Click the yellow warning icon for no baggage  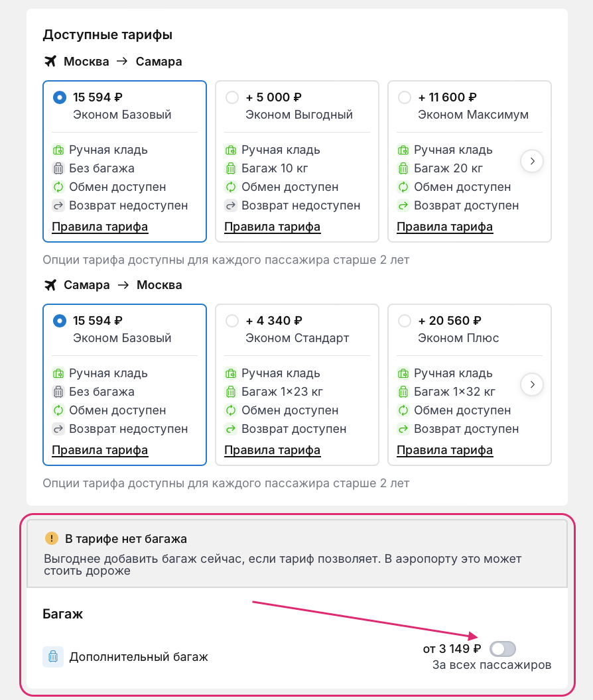click(52, 538)
